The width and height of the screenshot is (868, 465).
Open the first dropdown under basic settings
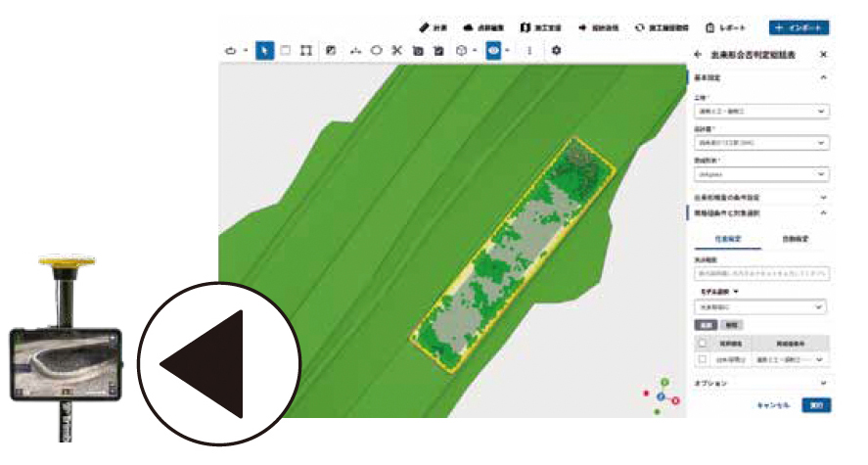tap(761, 112)
